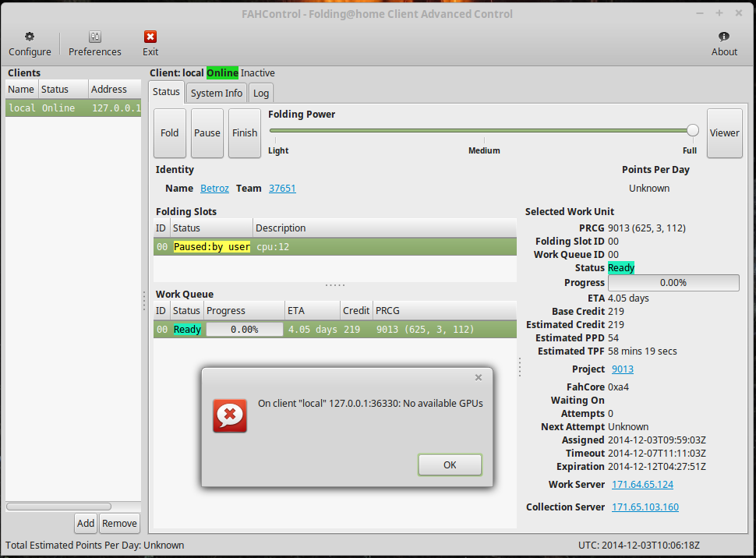Switch to the Status tab
756x558 pixels.
[166, 92]
